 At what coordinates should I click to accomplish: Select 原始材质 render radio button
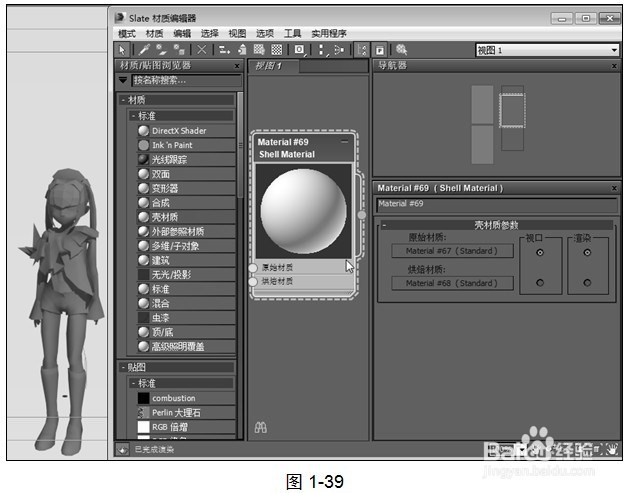[587, 253]
